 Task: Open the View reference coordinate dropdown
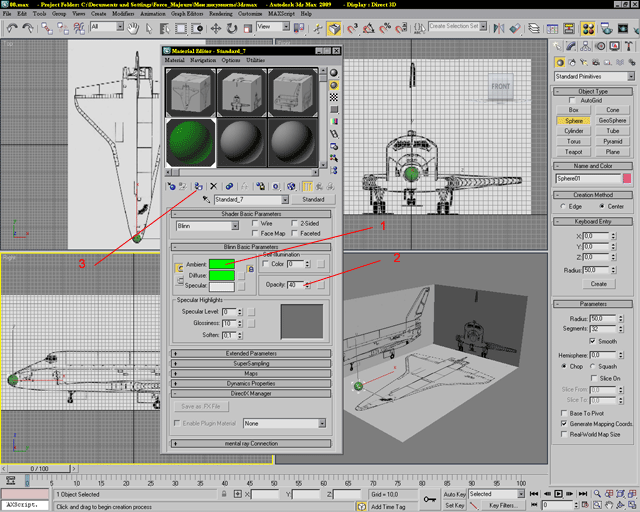tap(273, 27)
